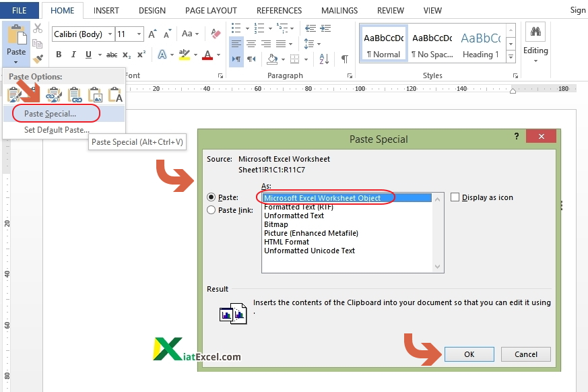Click Cancel in Paste Special dialog
Viewport: 588px width, 392px height.
point(526,354)
